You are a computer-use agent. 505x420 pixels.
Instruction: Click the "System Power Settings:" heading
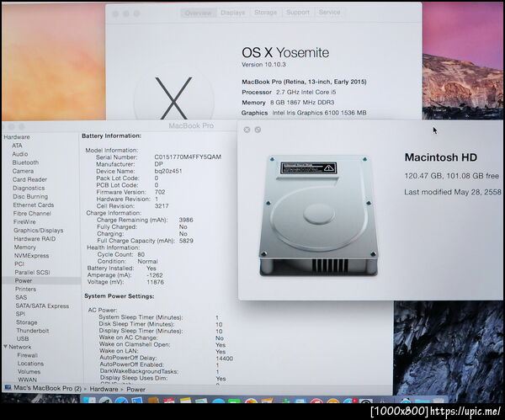tap(120, 296)
